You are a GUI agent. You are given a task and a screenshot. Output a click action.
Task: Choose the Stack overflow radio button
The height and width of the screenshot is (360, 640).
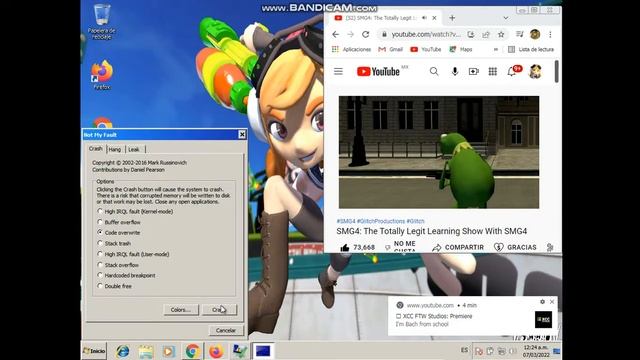point(118,265)
